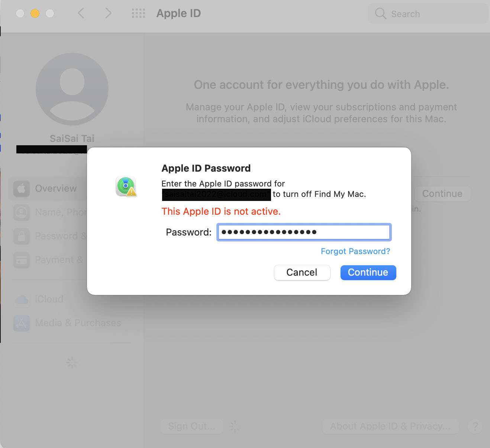Go forward with the right chevron
Viewport: 490px width, 448px height.
[x=108, y=13]
